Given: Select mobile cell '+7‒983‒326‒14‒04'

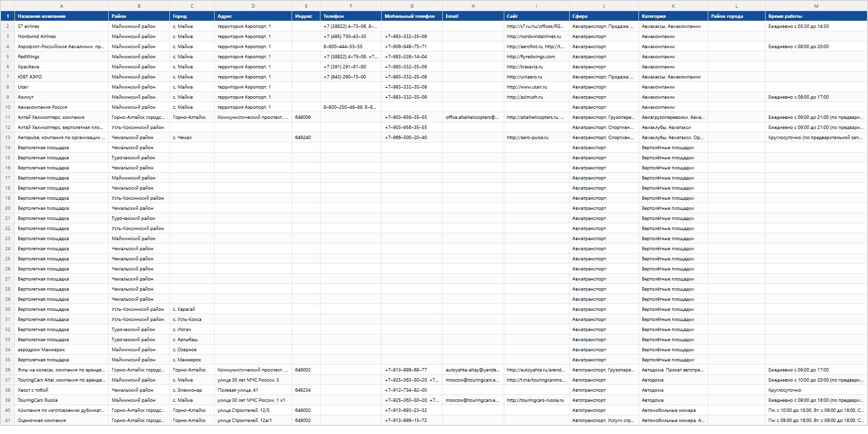Looking at the screenshot, I should click(x=412, y=57).
